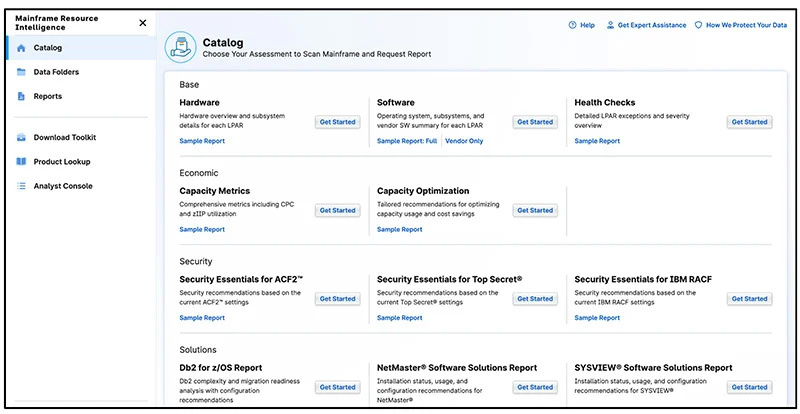Open ACF2 Security Essentials Sample Report
This screenshot has height=414, width=800.
202,318
